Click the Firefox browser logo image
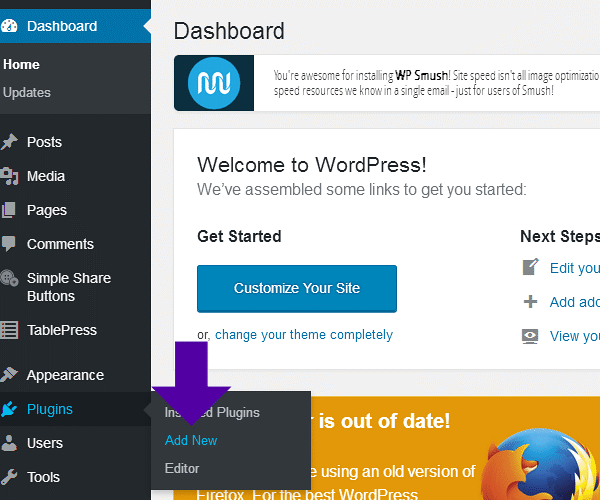The image size is (600, 500). pos(542,461)
